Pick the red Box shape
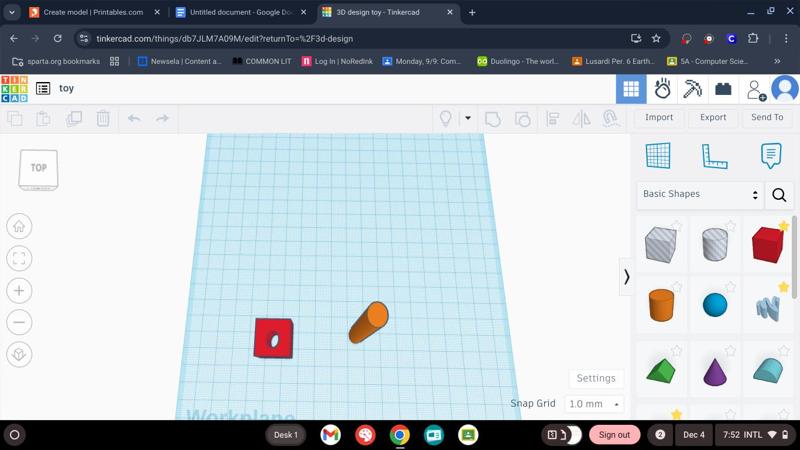This screenshot has width=800, height=450. 767,245
